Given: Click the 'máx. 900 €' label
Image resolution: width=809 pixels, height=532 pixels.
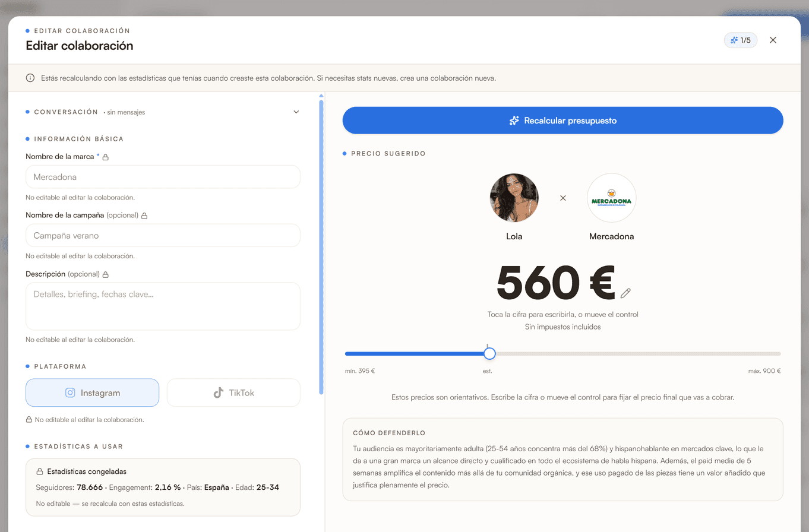Looking at the screenshot, I should click(764, 371).
